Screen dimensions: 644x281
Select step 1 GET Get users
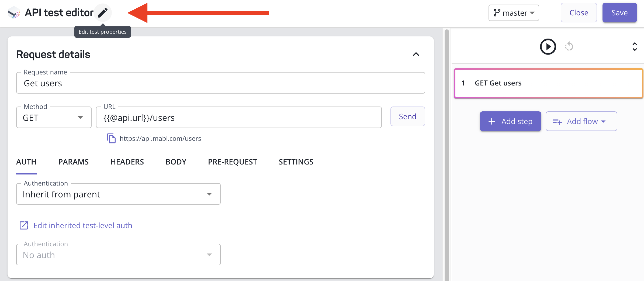[548, 83]
